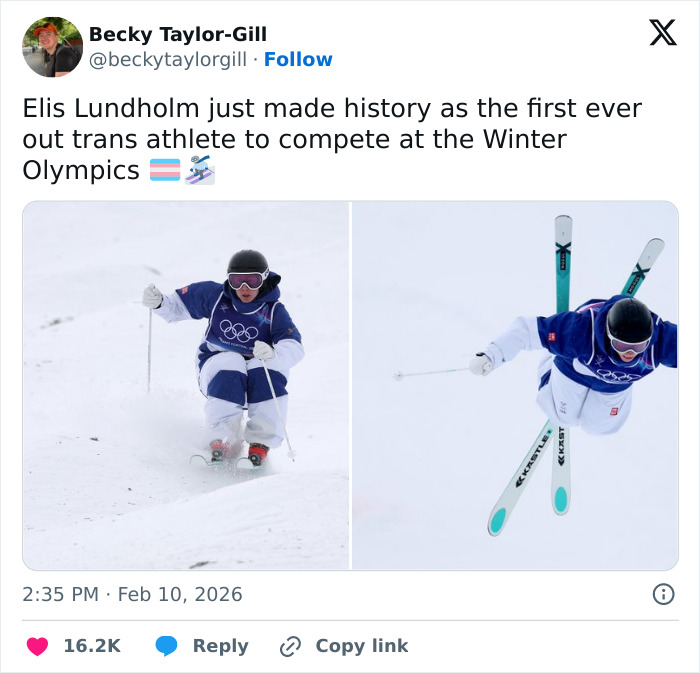The height and width of the screenshot is (673, 700).
Task: Like the tweet with the heart icon
Action: pos(37,646)
